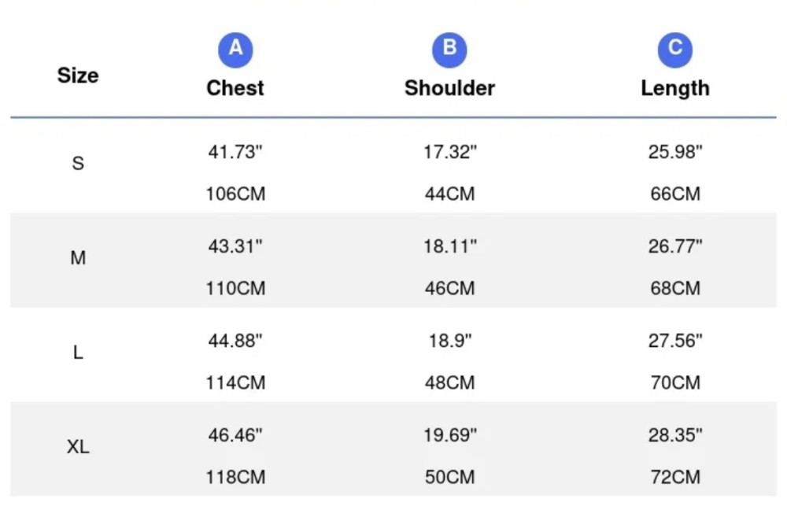The width and height of the screenshot is (787, 532).
Task: Click the XL size row label
Action: [78, 447]
